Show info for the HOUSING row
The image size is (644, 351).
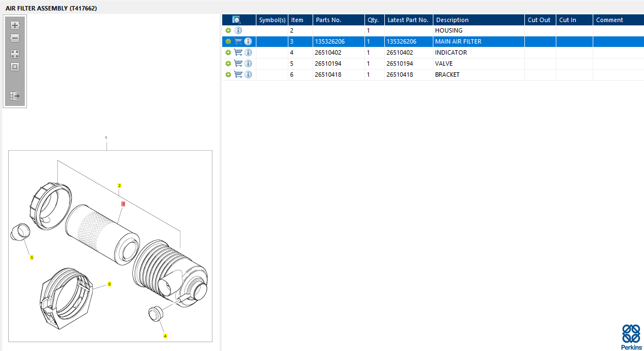[x=238, y=30]
